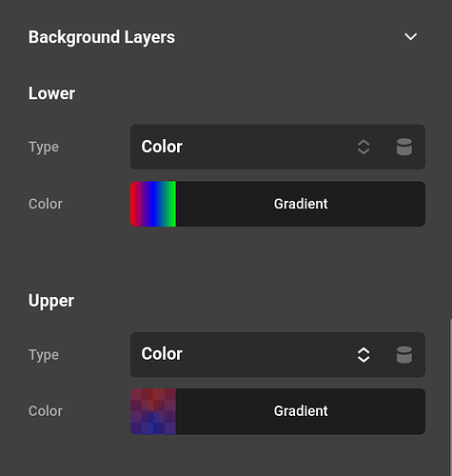The width and height of the screenshot is (452, 476).
Task: Open the Upper layer Type dropdown showing Color
Action: (x=278, y=355)
